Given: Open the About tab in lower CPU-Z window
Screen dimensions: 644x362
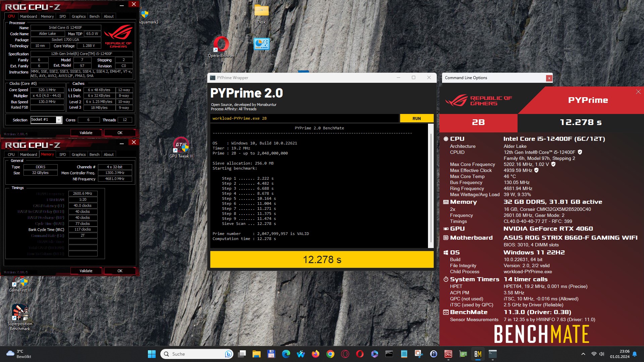Looking at the screenshot, I should [109, 155].
